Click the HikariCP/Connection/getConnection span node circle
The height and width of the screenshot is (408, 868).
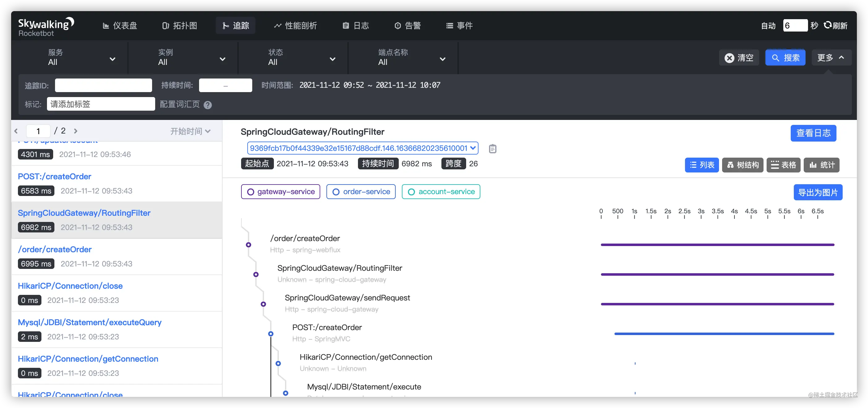coord(278,363)
